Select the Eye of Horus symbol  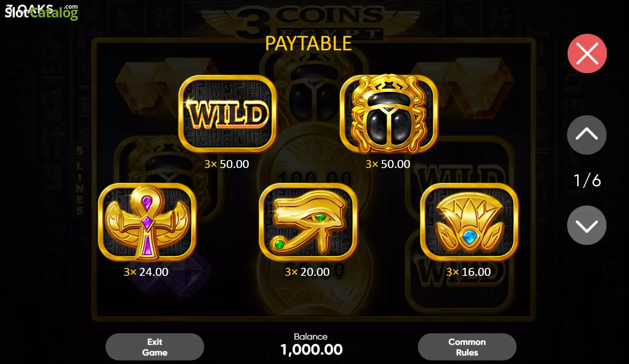tap(308, 222)
